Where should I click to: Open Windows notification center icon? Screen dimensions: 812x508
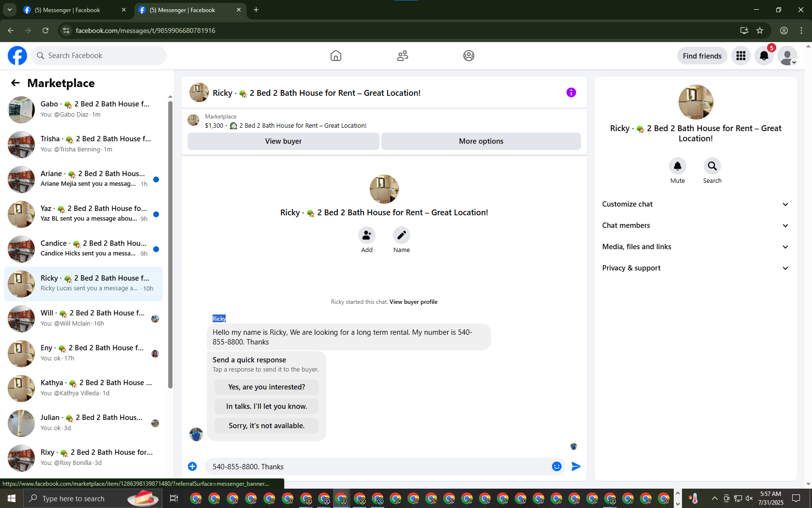[x=796, y=498]
